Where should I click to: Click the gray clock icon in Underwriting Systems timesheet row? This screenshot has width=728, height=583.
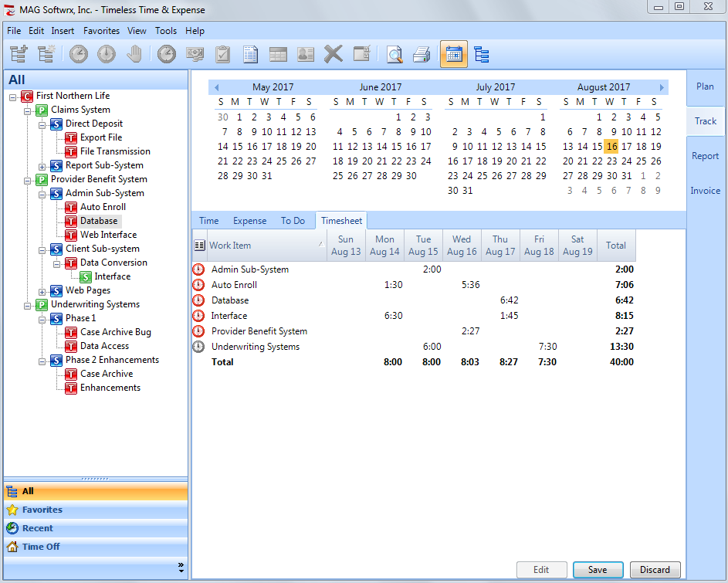pos(198,347)
